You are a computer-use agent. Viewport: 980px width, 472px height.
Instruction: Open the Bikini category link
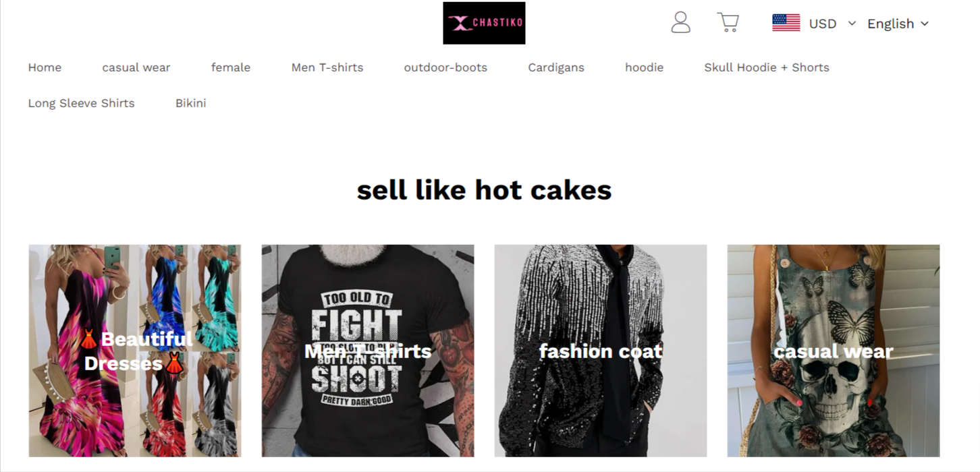tap(190, 103)
